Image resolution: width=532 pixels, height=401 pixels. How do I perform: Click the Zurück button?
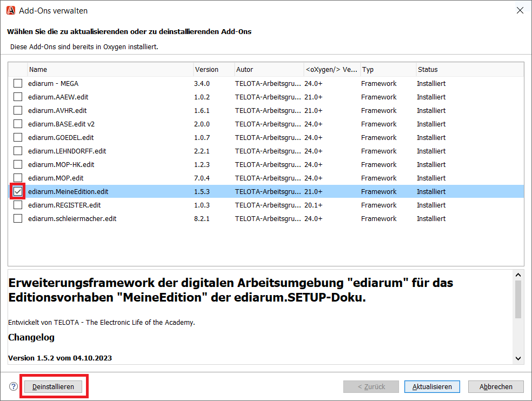[371, 387]
